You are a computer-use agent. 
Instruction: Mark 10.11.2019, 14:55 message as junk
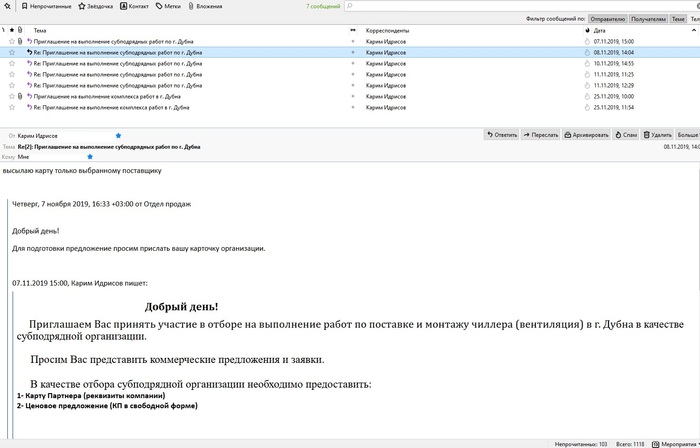point(587,63)
